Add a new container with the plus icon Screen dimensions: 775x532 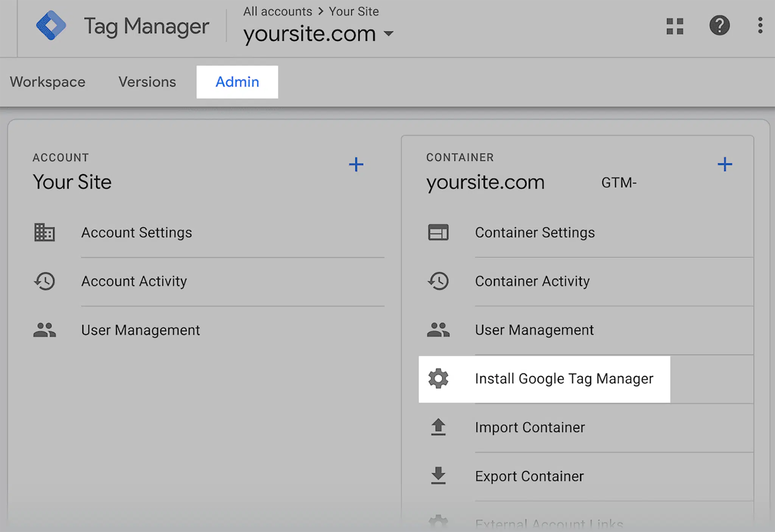pyautogui.click(x=725, y=164)
